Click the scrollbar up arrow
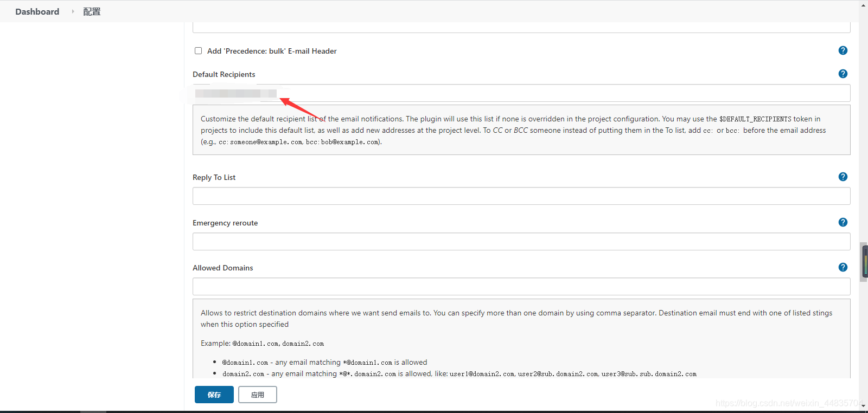 click(x=864, y=5)
